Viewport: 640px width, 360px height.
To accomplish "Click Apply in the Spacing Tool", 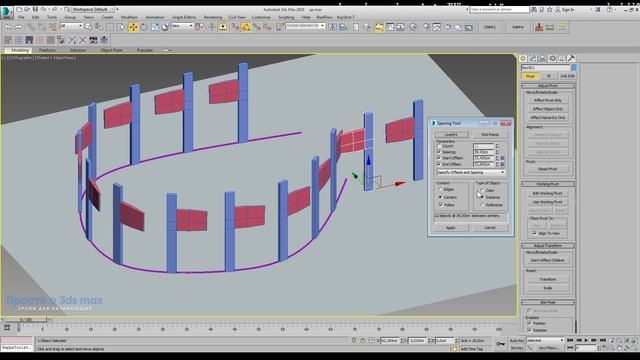I will (x=451, y=227).
